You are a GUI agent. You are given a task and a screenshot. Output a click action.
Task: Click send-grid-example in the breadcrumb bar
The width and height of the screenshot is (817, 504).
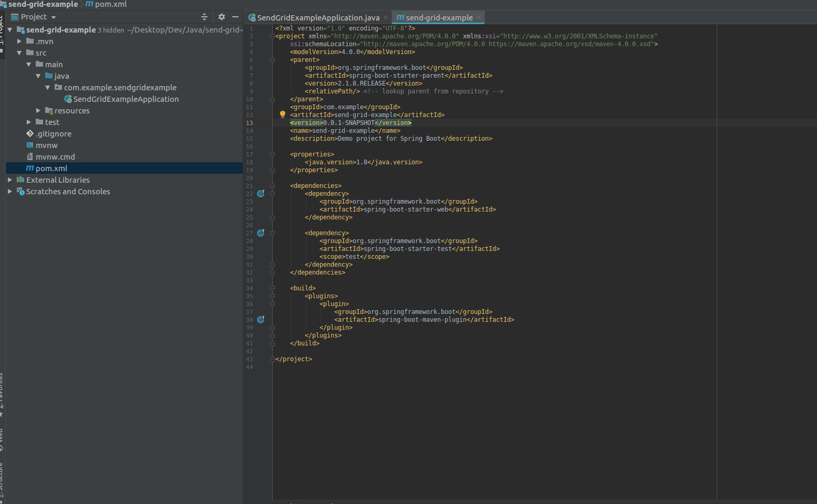pos(43,4)
